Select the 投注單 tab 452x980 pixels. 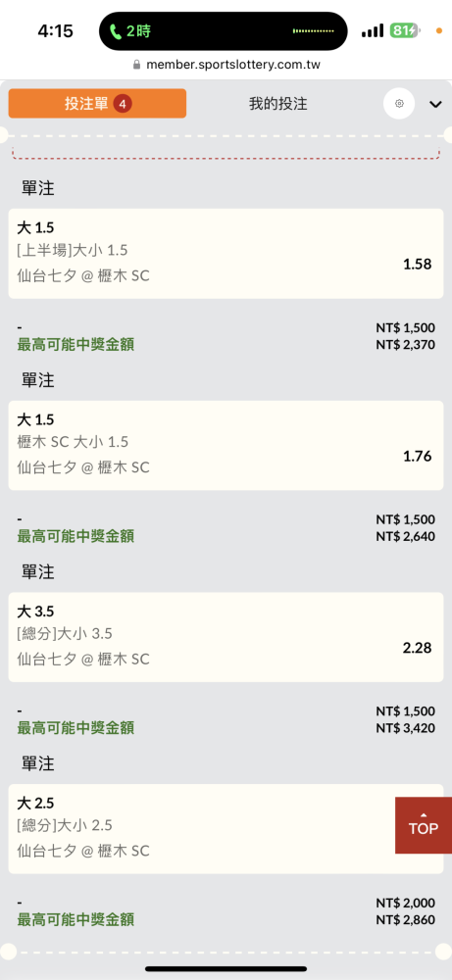tap(97, 104)
